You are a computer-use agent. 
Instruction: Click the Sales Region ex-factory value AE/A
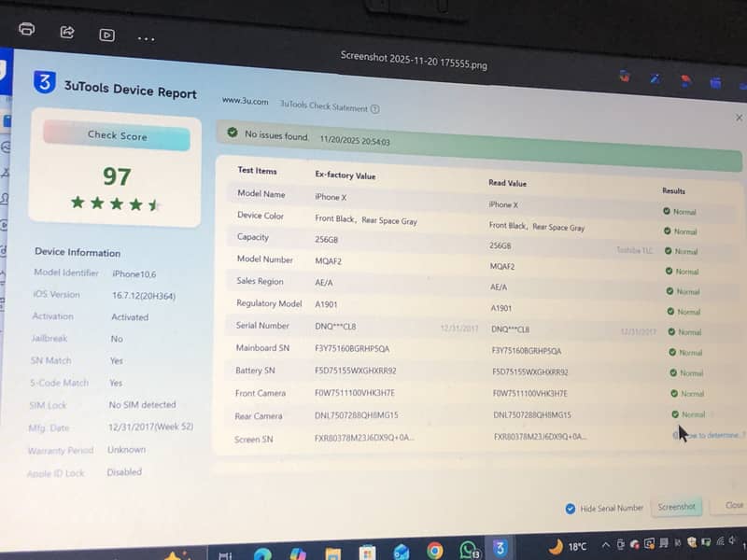pos(324,283)
